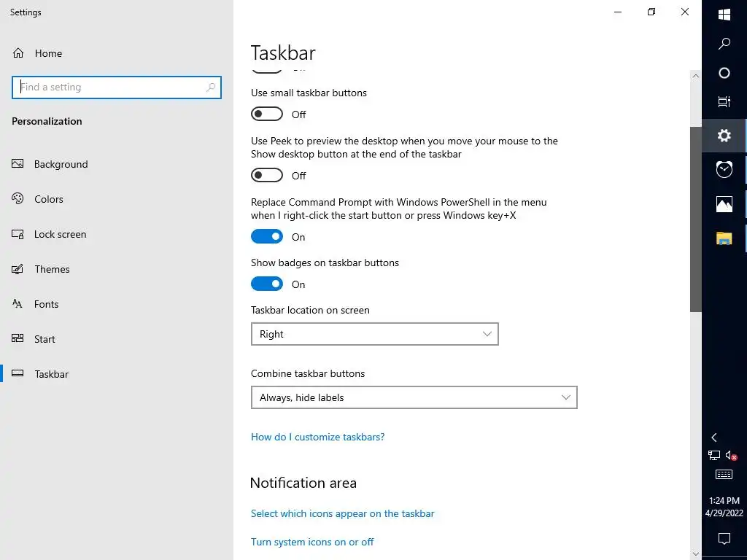The image size is (747, 560).
Task: Click the Home icon in Settings sidebar
Action: [x=18, y=53]
